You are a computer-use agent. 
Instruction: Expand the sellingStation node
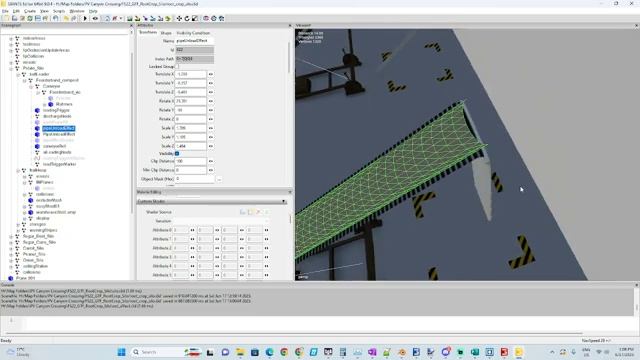11,266
